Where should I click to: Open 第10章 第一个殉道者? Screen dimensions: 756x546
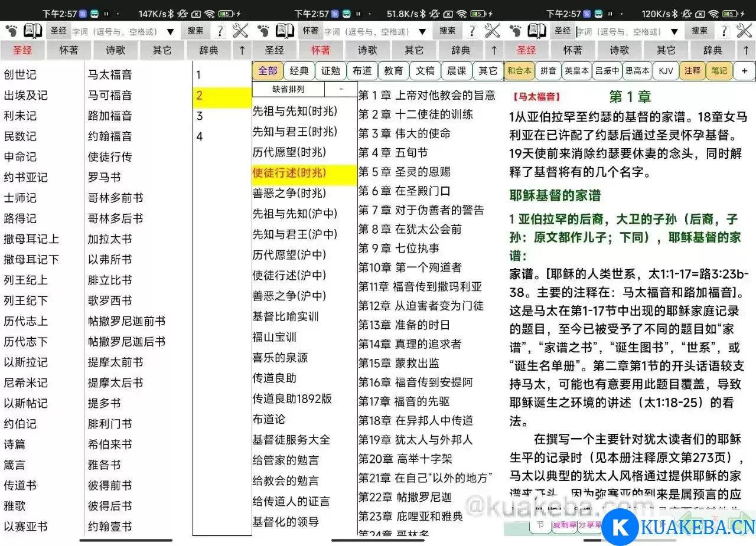click(x=410, y=267)
